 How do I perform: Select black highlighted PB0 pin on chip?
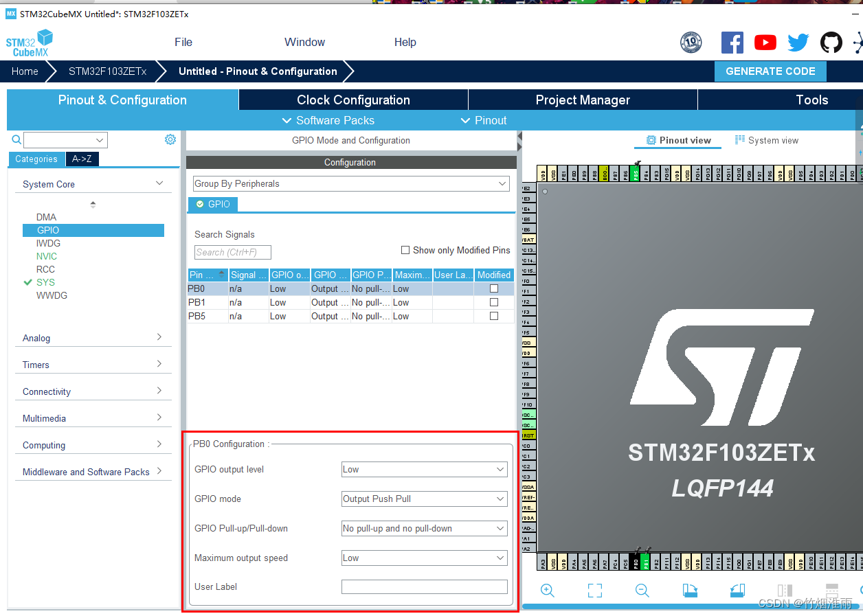(636, 562)
